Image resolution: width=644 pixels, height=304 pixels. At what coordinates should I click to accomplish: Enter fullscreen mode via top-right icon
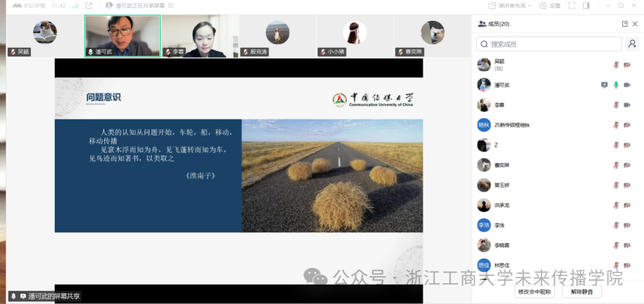tap(571, 6)
